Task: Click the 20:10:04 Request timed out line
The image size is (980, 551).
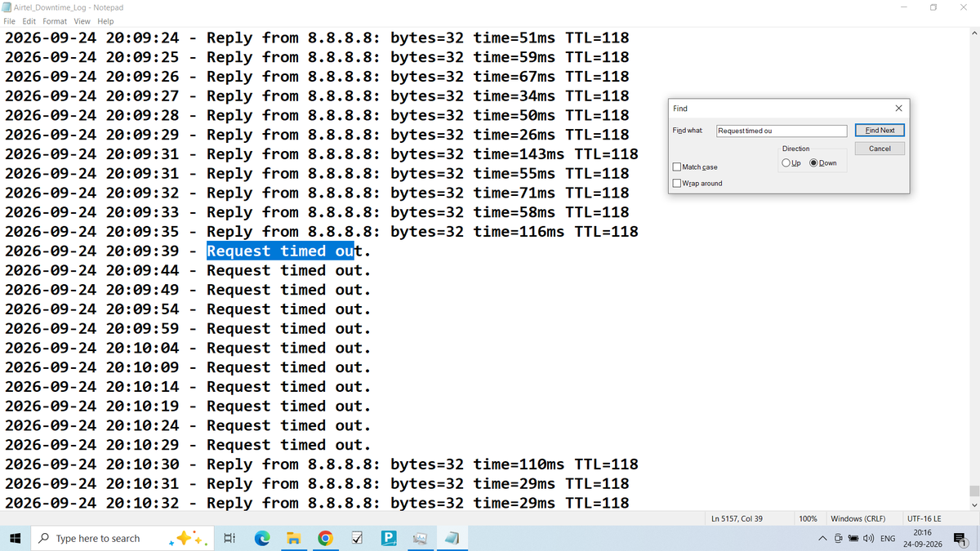Action: (188, 348)
